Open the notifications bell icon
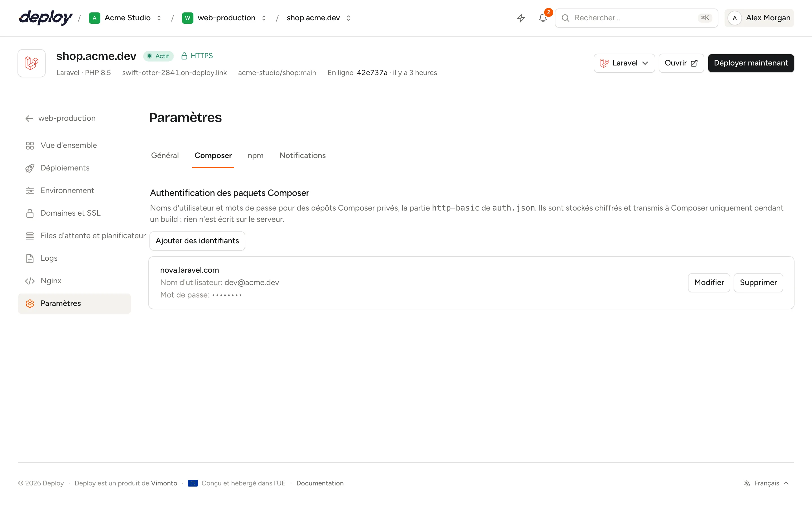Image resolution: width=812 pixels, height=508 pixels. pos(543,18)
